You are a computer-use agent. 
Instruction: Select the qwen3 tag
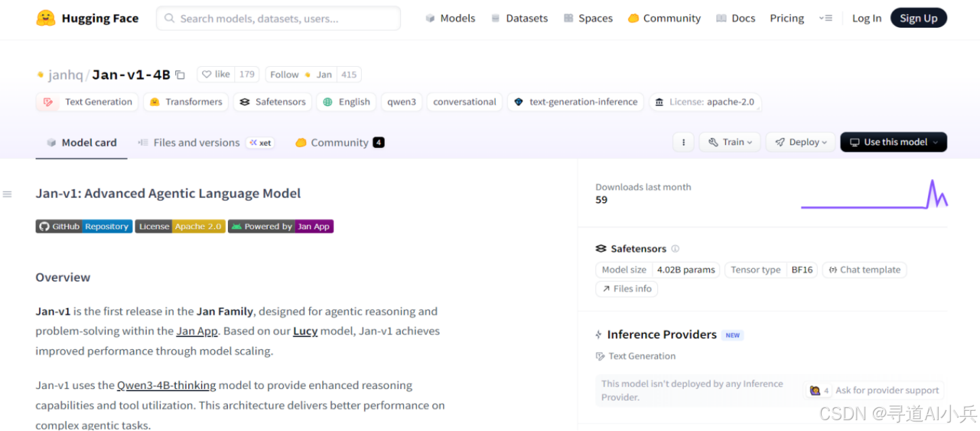coord(402,102)
